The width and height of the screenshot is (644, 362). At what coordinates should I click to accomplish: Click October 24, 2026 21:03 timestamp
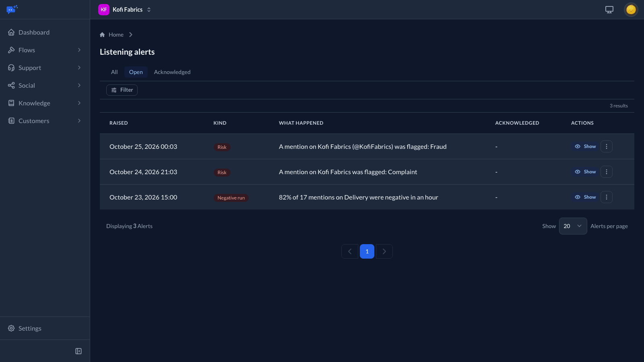[143, 172]
